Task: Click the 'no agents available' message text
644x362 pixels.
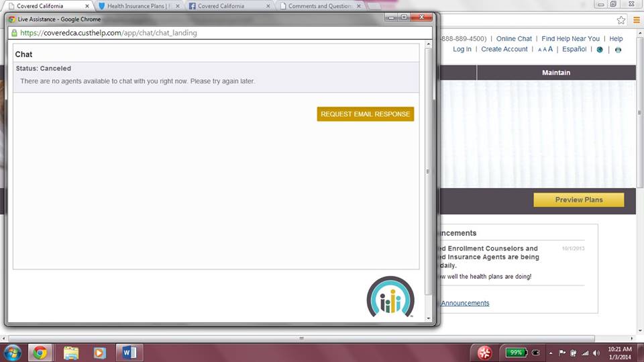Action: 138,81
